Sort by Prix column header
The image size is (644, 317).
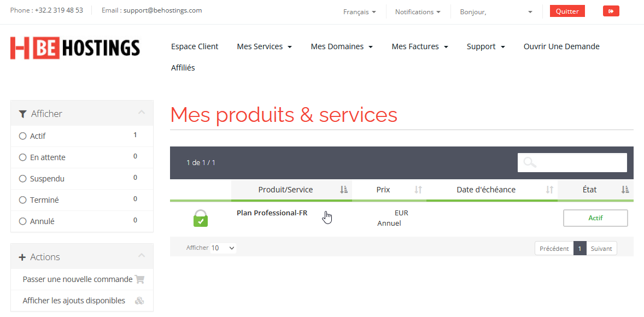click(x=389, y=190)
